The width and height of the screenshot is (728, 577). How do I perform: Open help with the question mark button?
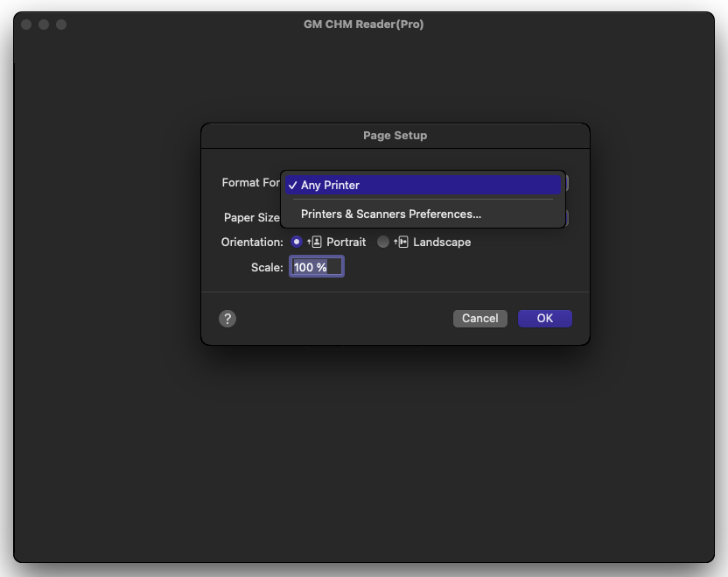pyautogui.click(x=227, y=319)
